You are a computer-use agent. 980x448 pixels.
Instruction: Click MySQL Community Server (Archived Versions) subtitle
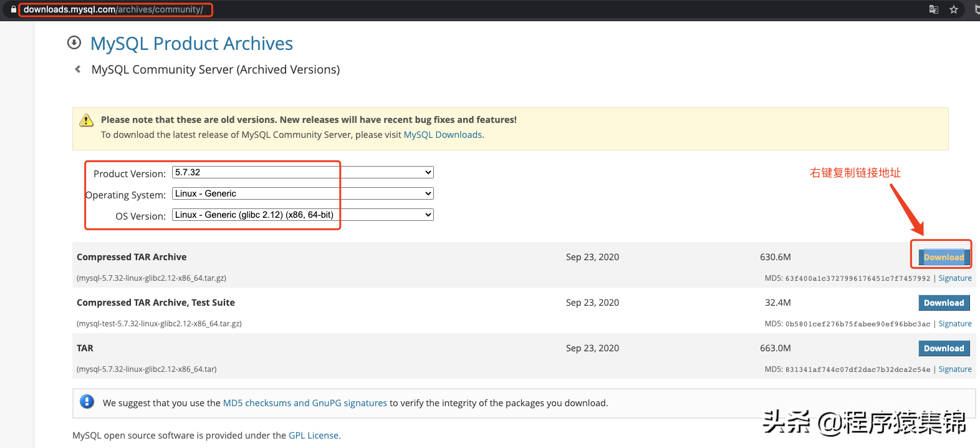[216, 70]
